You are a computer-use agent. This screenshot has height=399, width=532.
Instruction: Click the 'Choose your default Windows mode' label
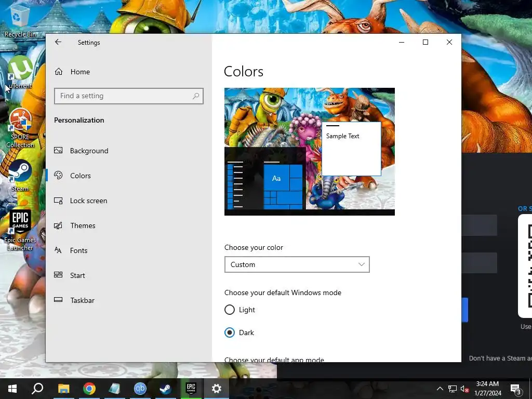pyautogui.click(x=283, y=292)
